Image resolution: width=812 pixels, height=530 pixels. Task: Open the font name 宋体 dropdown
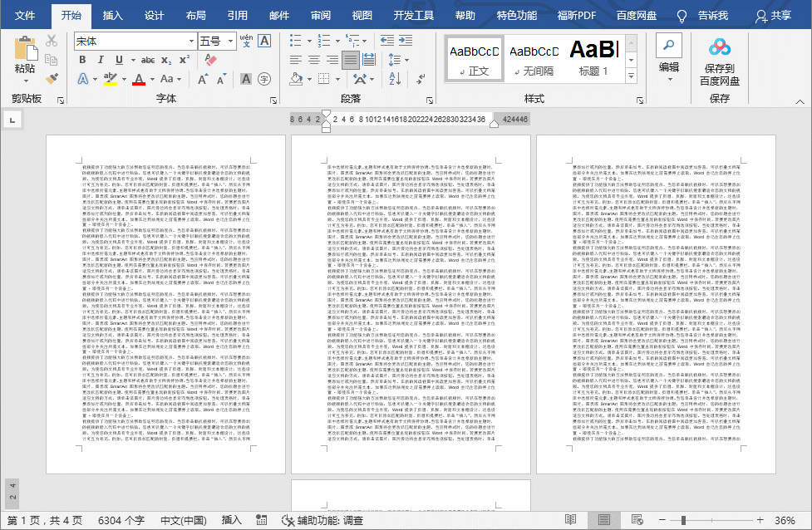click(192, 41)
